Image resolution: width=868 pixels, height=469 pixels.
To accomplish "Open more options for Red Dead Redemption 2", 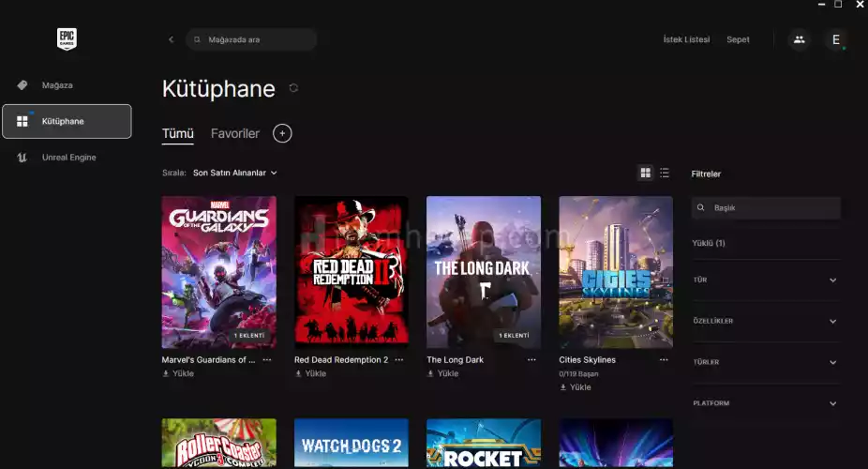I will tap(399, 359).
